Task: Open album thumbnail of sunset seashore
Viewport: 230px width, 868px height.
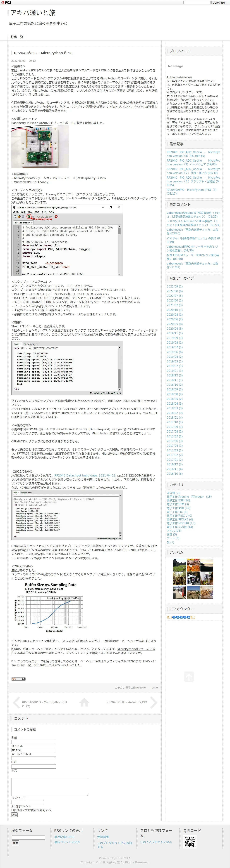Action: pos(207,565)
